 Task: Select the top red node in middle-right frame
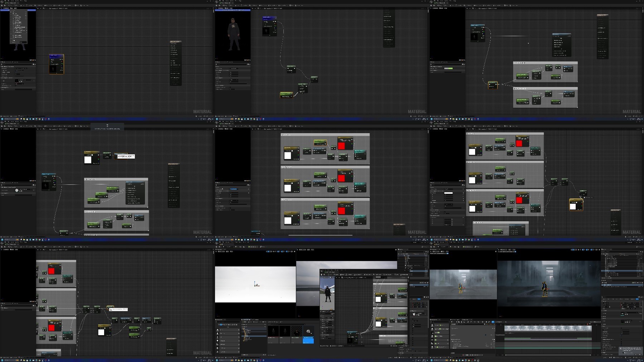tap(522, 141)
